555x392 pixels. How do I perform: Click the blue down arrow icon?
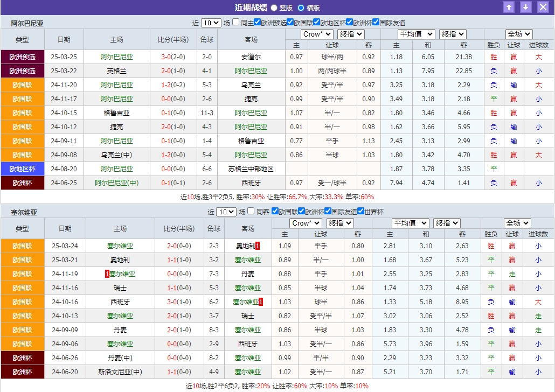click(x=527, y=7)
